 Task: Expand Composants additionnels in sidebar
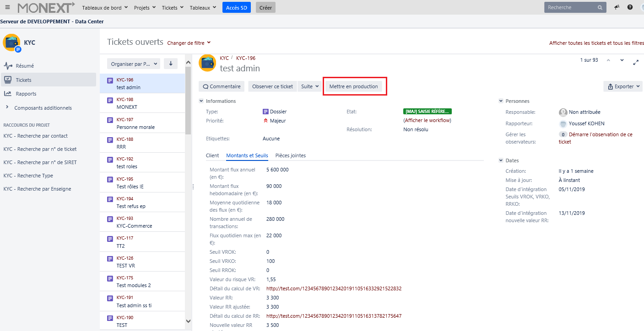7,108
